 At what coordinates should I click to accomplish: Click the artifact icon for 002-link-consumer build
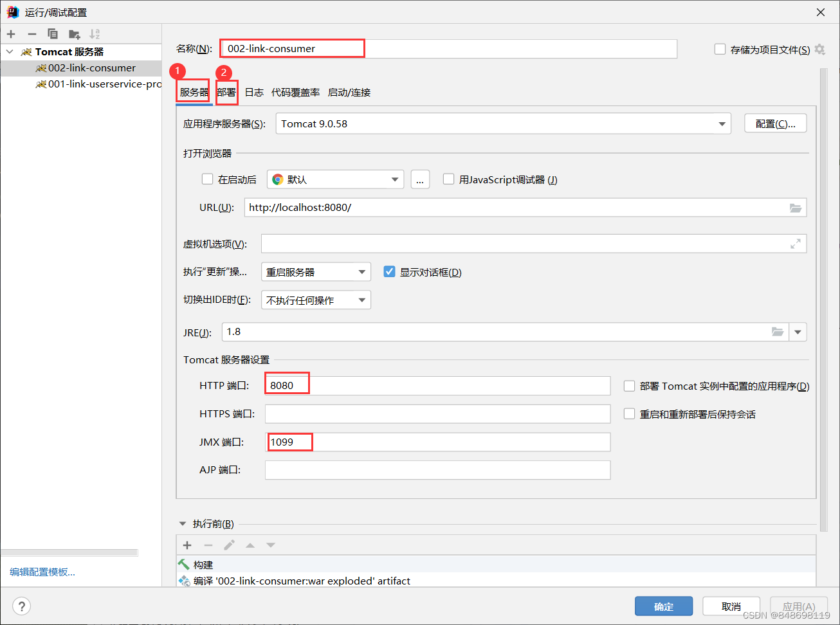pos(184,581)
